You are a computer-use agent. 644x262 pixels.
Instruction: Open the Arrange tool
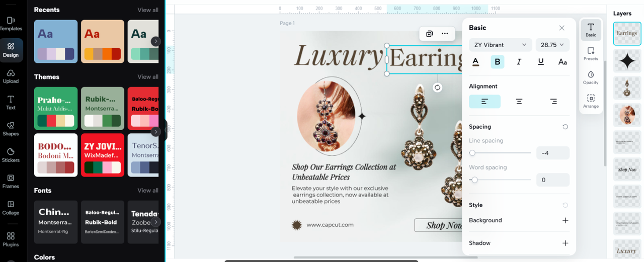591,101
